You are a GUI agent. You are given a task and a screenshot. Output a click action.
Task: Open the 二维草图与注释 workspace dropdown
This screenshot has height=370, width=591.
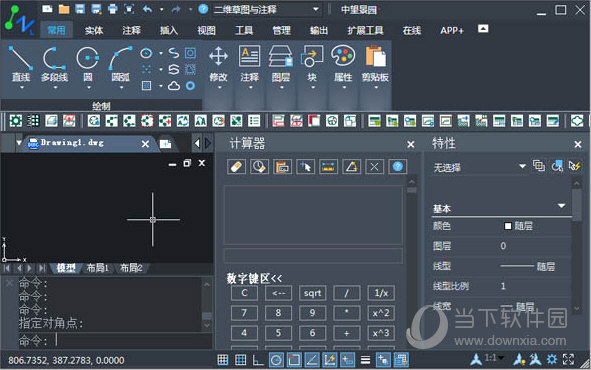point(265,9)
